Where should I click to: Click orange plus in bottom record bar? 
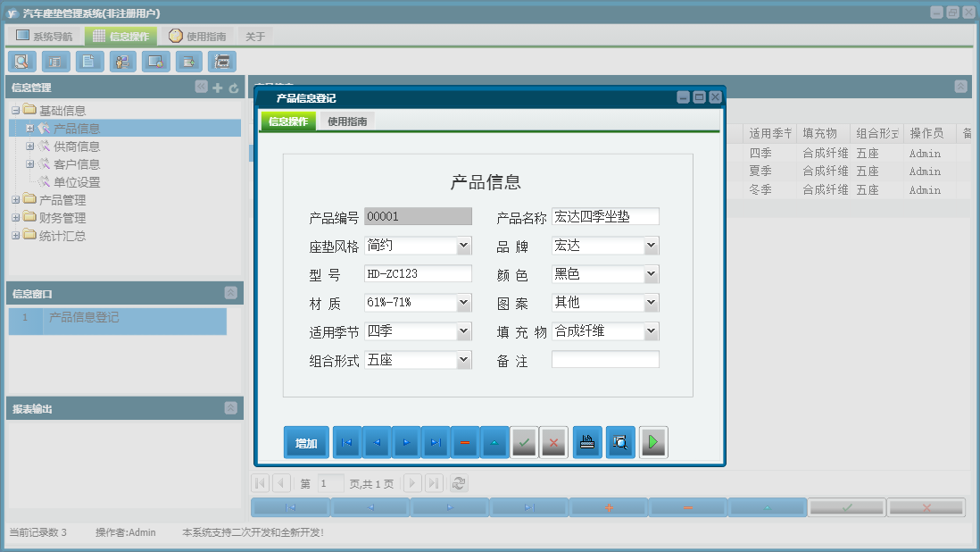tap(609, 507)
